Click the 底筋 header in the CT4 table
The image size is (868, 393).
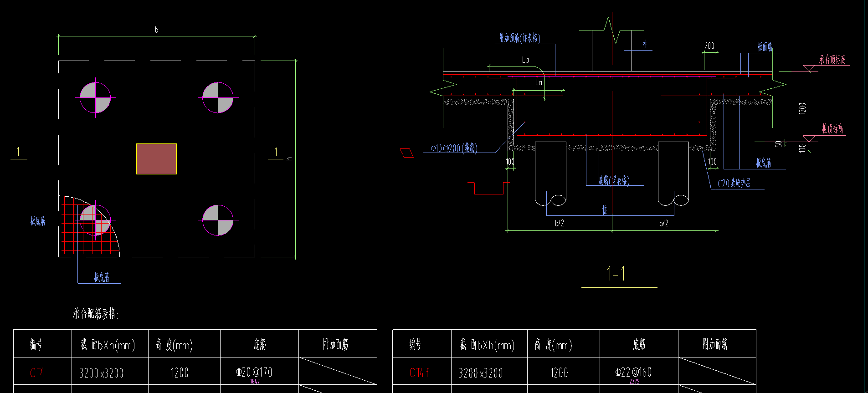coord(260,345)
